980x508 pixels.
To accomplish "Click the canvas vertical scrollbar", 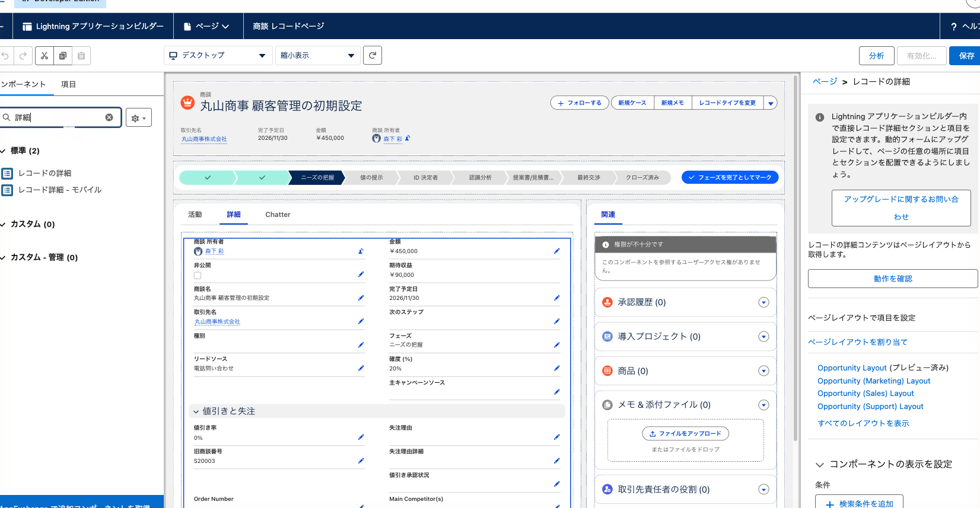I will click(796, 258).
